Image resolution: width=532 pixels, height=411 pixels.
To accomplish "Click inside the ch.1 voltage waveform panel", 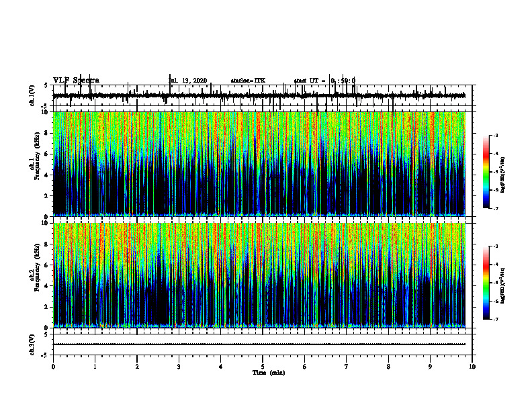I will [263, 95].
